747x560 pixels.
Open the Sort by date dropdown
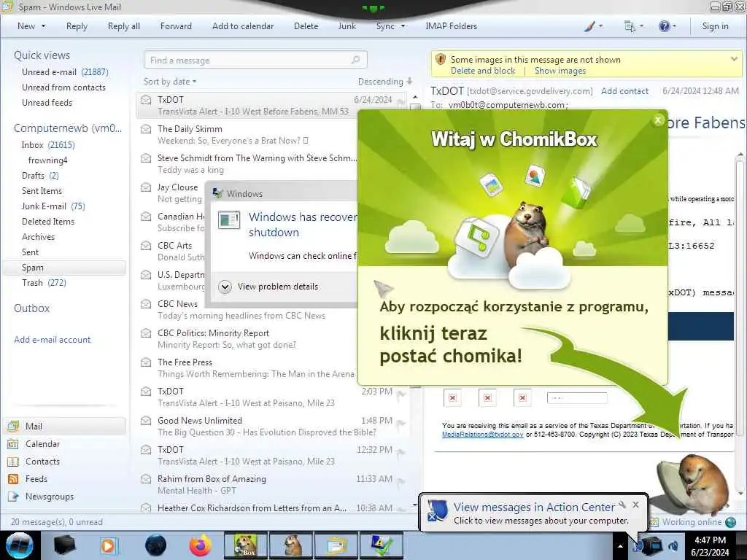(x=170, y=82)
